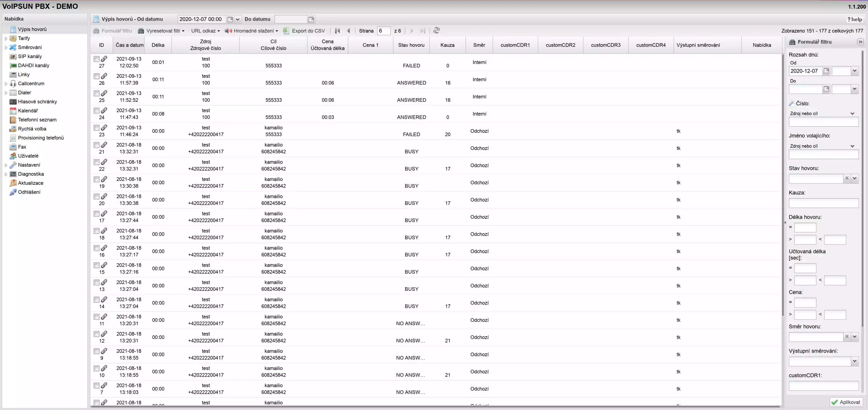Open link icon for call ID 27
The width and height of the screenshot is (868, 410).
click(x=104, y=59)
